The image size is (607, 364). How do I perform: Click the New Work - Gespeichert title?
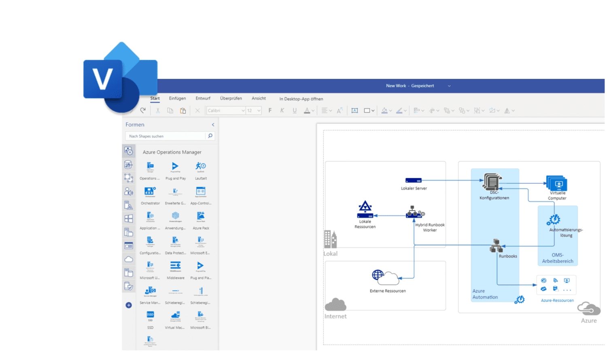click(x=410, y=86)
